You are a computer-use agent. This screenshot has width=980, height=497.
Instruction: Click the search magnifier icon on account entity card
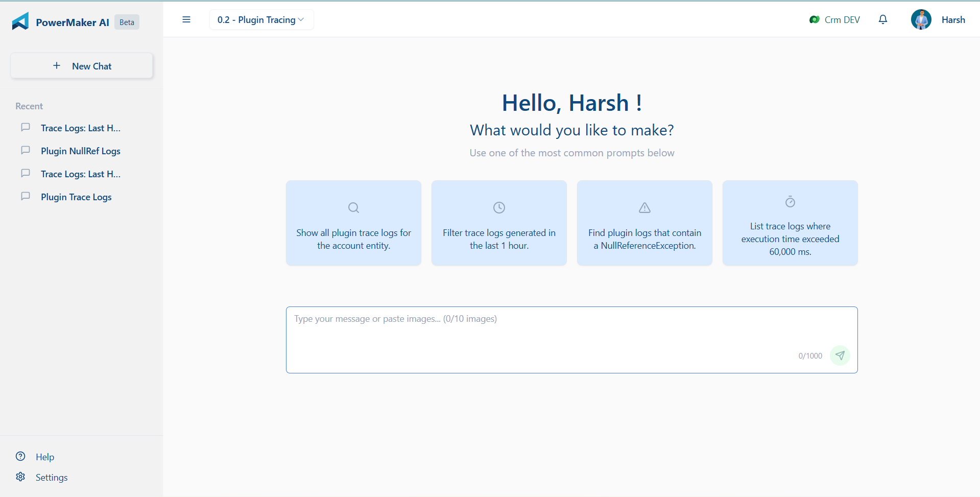point(353,208)
